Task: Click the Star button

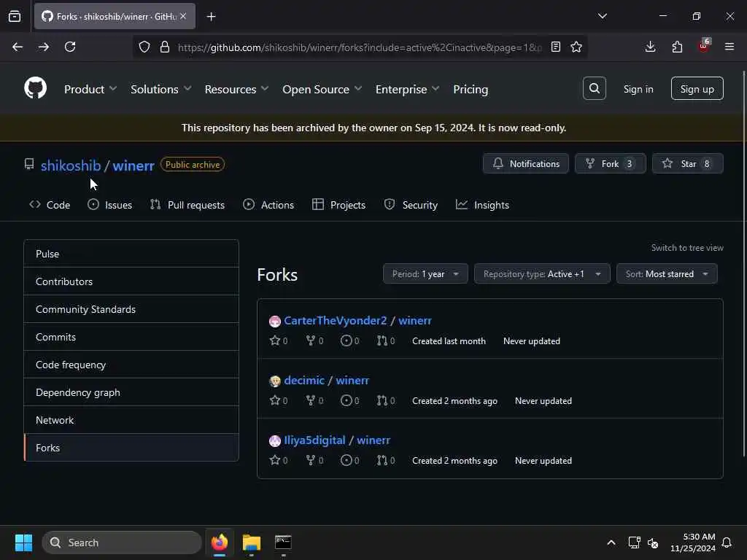Action: click(687, 163)
